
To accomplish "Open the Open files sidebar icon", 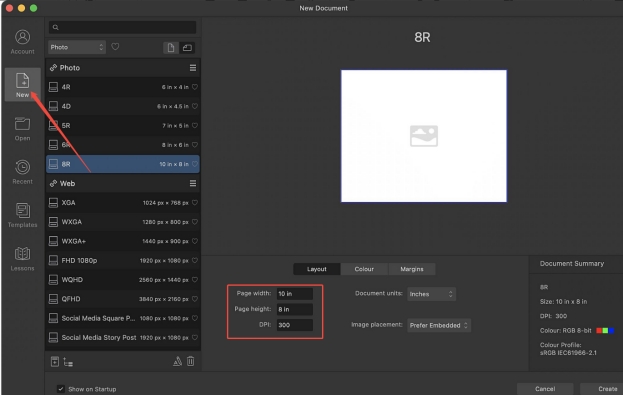I will tap(22, 128).
